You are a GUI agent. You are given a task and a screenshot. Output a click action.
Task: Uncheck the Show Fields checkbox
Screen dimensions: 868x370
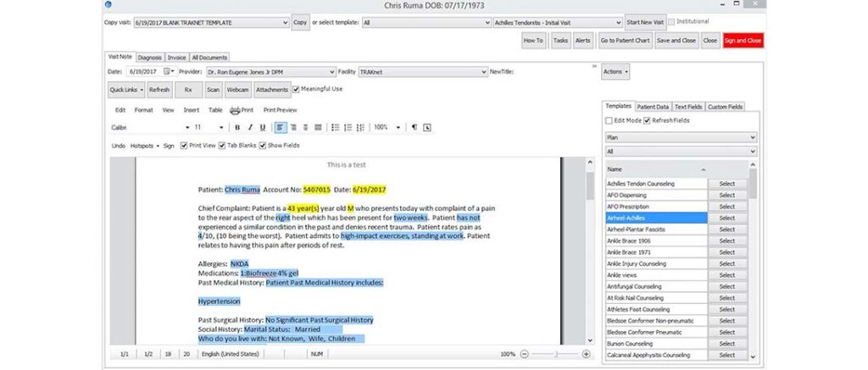pos(263,146)
